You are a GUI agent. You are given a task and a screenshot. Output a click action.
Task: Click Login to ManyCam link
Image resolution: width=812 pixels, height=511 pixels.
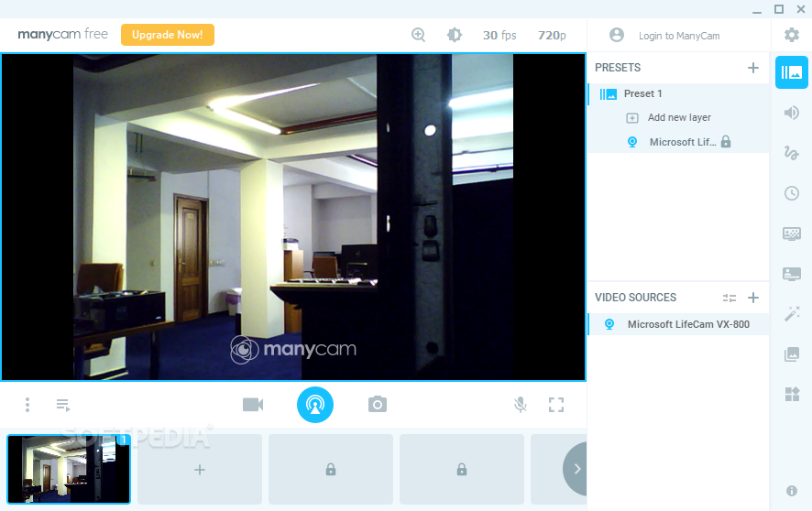click(679, 36)
